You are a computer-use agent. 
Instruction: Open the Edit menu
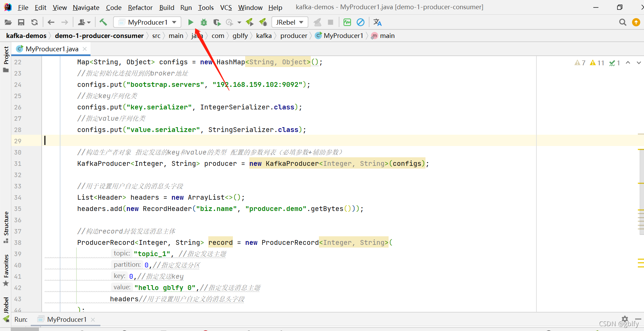(x=40, y=7)
